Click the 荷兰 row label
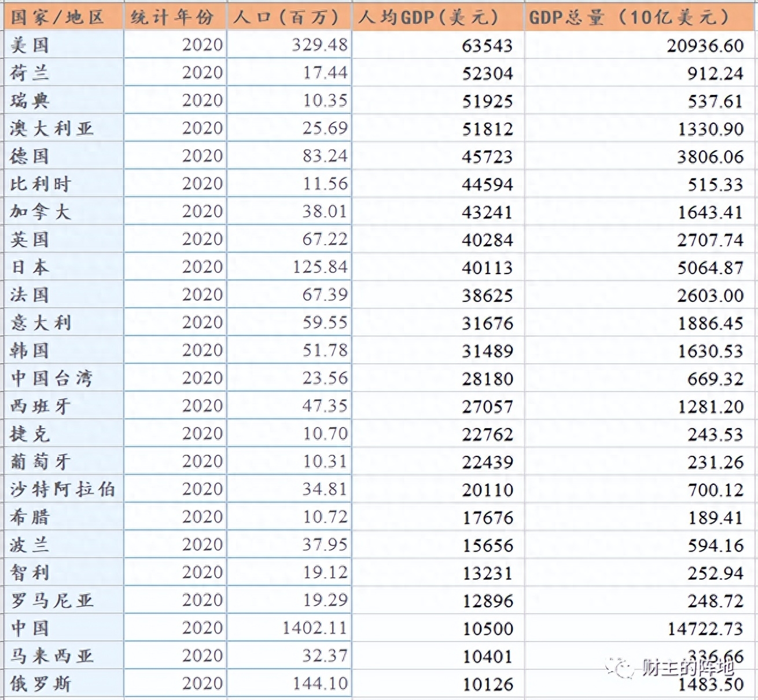 tap(30, 73)
